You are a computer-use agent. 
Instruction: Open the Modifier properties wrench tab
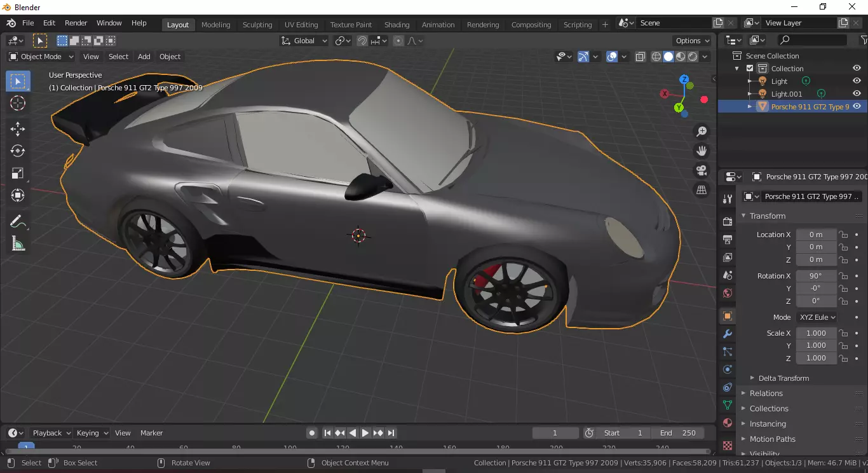pos(728,334)
